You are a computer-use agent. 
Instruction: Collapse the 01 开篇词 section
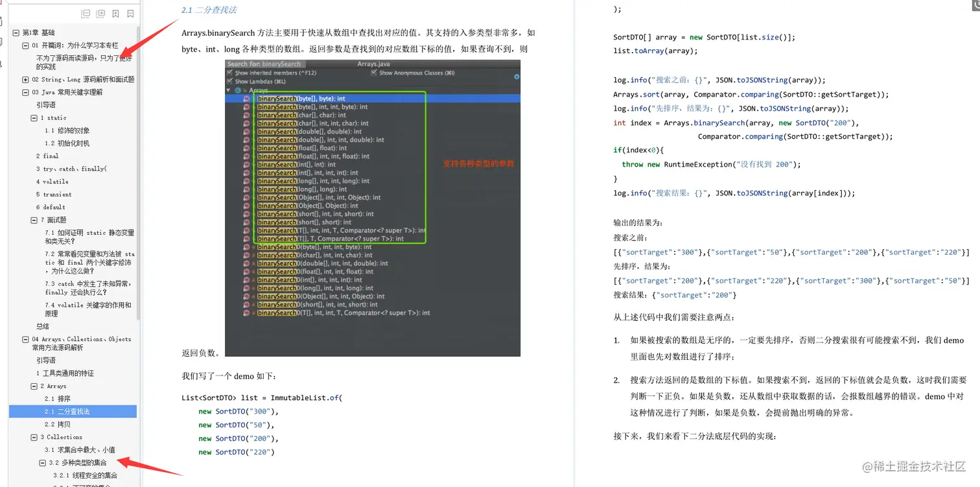(x=25, y=45)
